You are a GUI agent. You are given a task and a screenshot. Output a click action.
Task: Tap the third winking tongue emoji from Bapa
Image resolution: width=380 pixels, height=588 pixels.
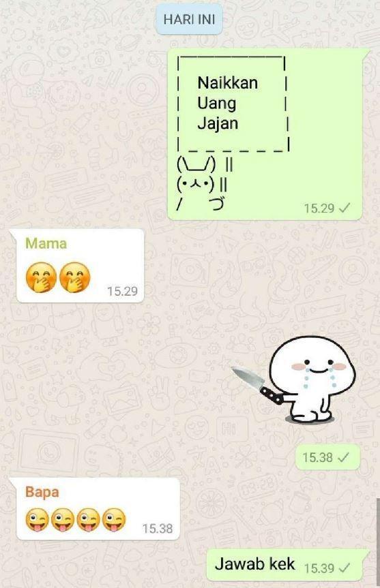[88, 520]
